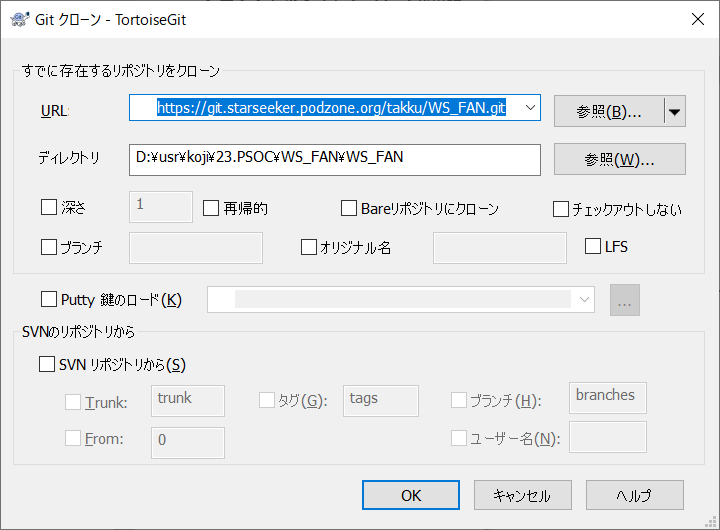Click the ディレクトリ path input field
Screen dimensions: 720x530
coord(335,158)
